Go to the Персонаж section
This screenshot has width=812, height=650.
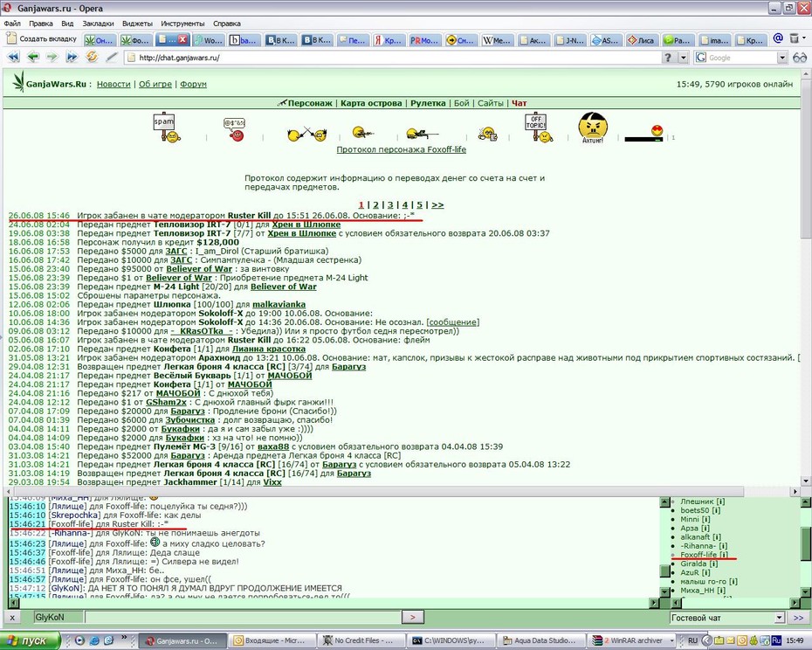point(310,103)
